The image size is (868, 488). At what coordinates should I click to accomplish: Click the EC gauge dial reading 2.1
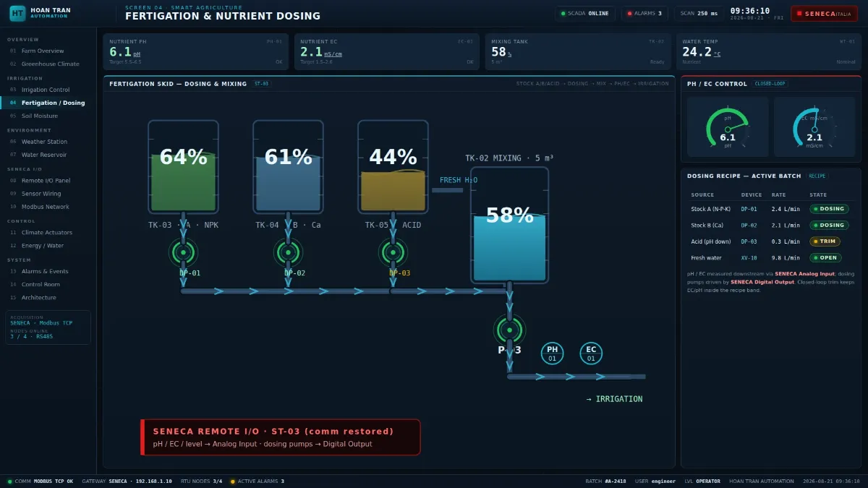pos(814,127)
